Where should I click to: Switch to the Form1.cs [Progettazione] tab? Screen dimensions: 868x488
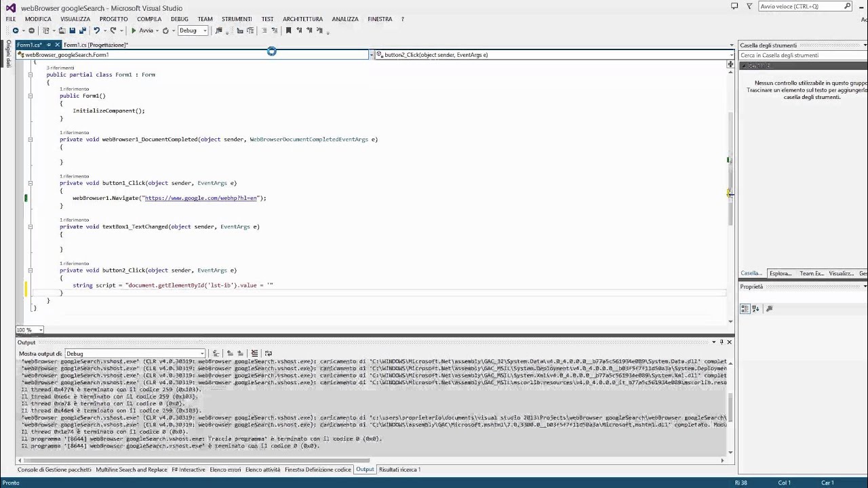click(x=96, y=45)
